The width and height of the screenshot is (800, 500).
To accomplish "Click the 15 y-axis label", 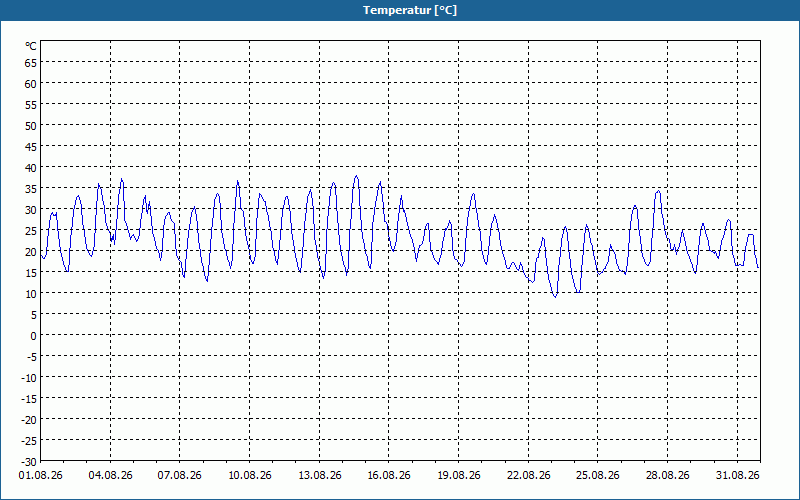I will [x=31, y=273].
